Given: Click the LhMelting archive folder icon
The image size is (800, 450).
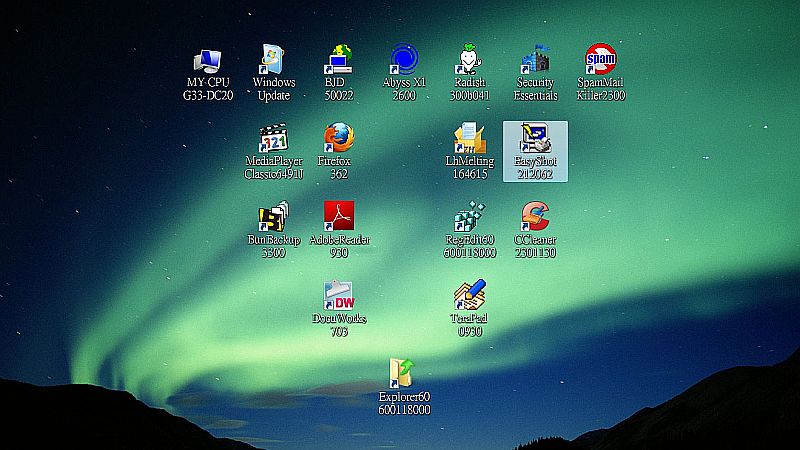Looking at the screenshot, I should pos(469,138).
